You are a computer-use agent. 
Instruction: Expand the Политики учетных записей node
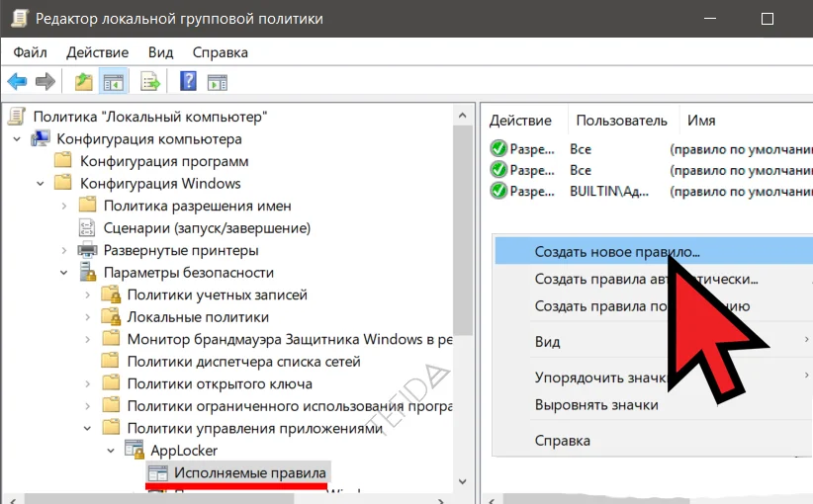(88, 294)
